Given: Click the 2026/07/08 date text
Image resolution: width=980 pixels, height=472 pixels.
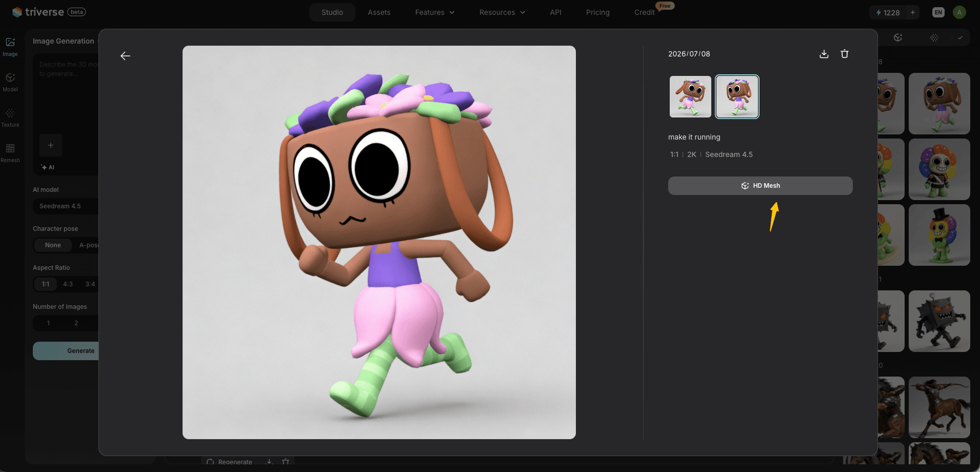Looking at the screenshot, I should (x=689, y=54).
